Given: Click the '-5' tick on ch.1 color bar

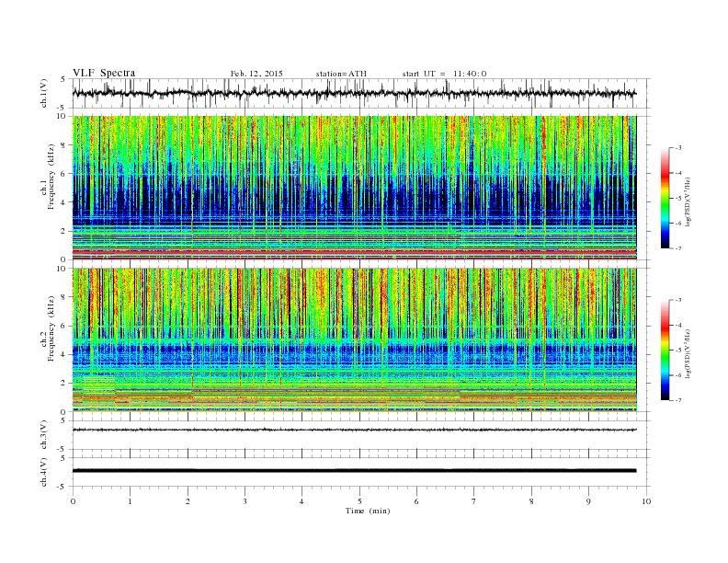Looking at the screenshot, I should coord(679,199).
